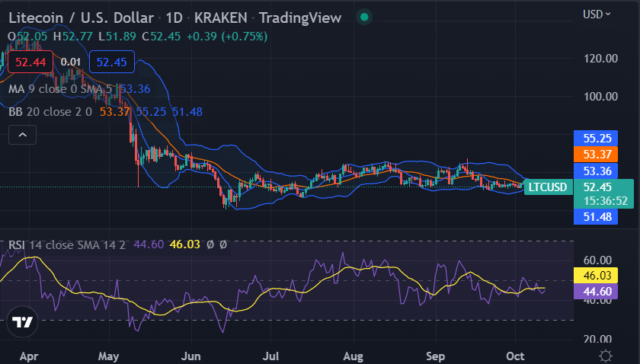Click the May date axis label

point(108,356)
